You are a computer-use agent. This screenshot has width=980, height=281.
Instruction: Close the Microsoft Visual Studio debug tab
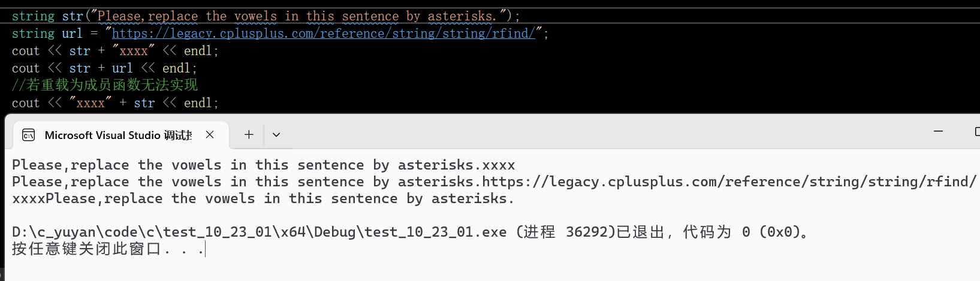(x=210, y=135)
